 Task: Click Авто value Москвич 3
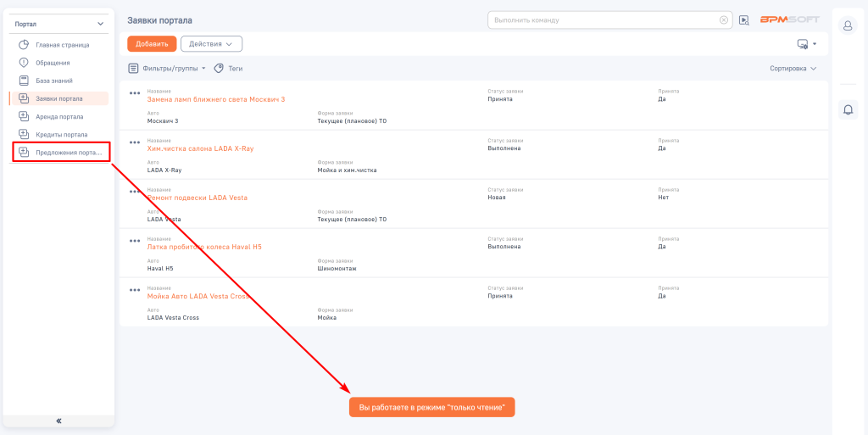coord(163,120)
